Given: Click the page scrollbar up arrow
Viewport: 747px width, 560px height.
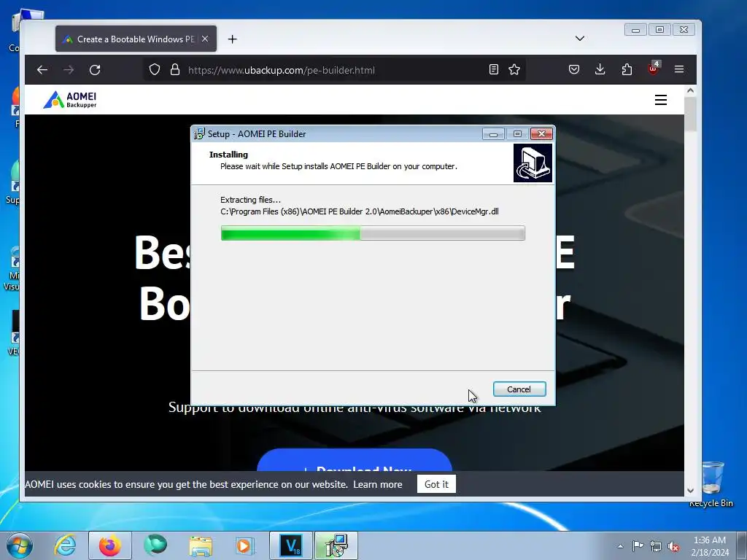Looking at the screenshot, I should (x=690, y=90).
